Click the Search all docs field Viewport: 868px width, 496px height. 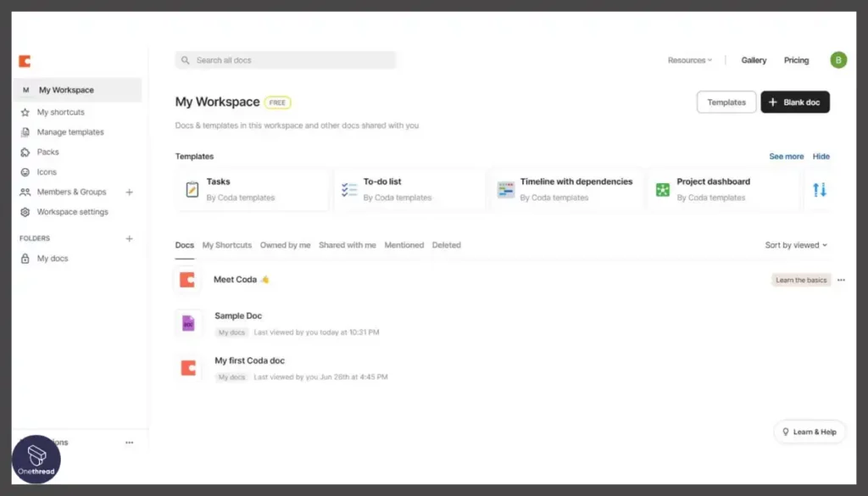click(x=286, y=60)
